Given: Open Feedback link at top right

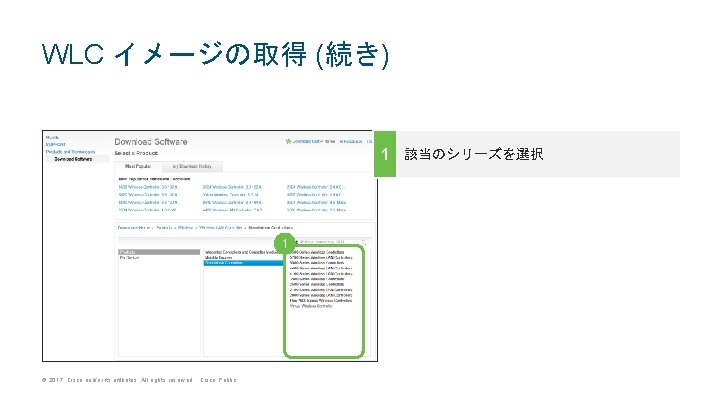Looking at the screenshot, I should tap(351, 141).
